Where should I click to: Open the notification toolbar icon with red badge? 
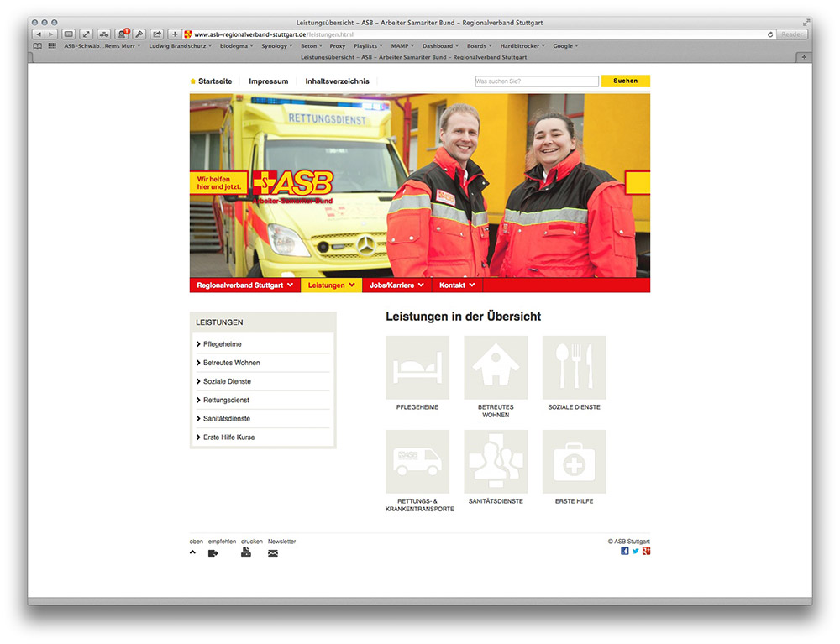click(x=122, y=34)
